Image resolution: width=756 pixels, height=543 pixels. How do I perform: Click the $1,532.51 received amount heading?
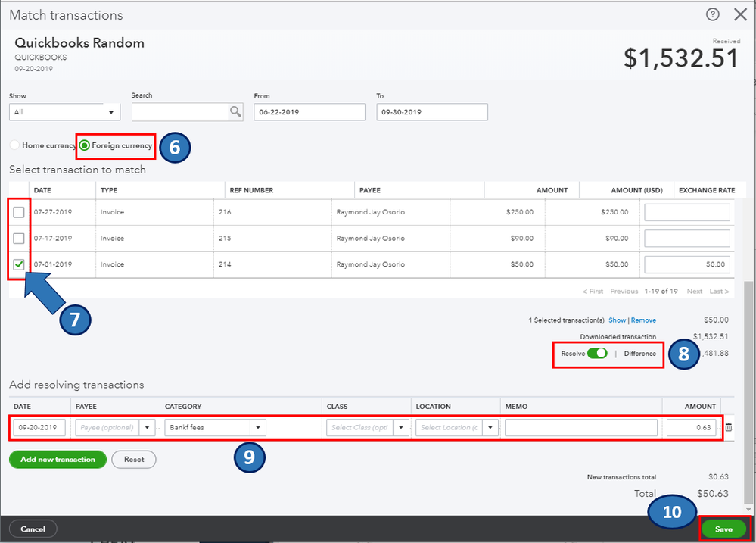tap(681, 58)
